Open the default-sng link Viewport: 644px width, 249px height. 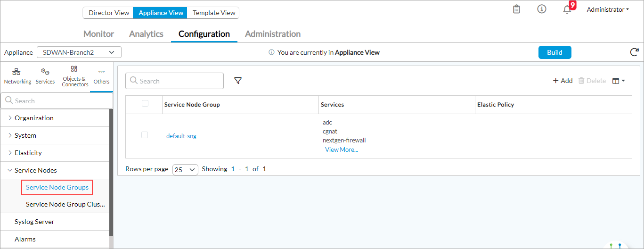click(x=181, y=136)
